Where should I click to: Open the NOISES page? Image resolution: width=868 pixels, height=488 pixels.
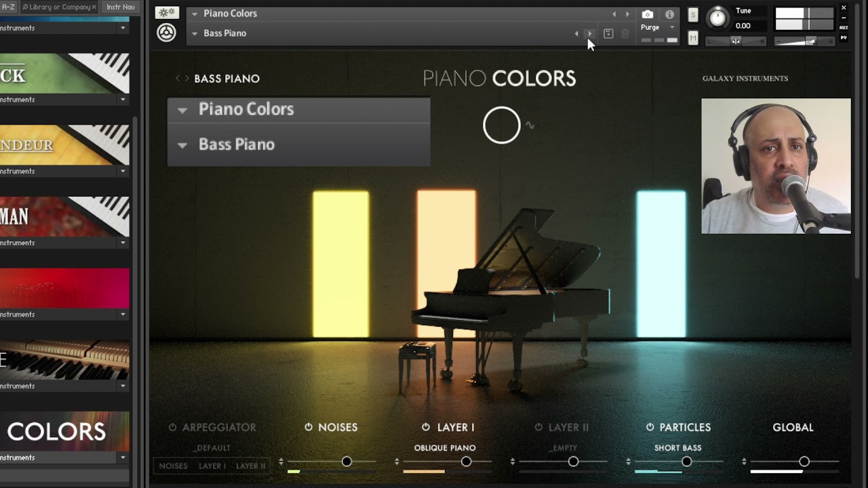pyautogui.click(x=338, y=427)
